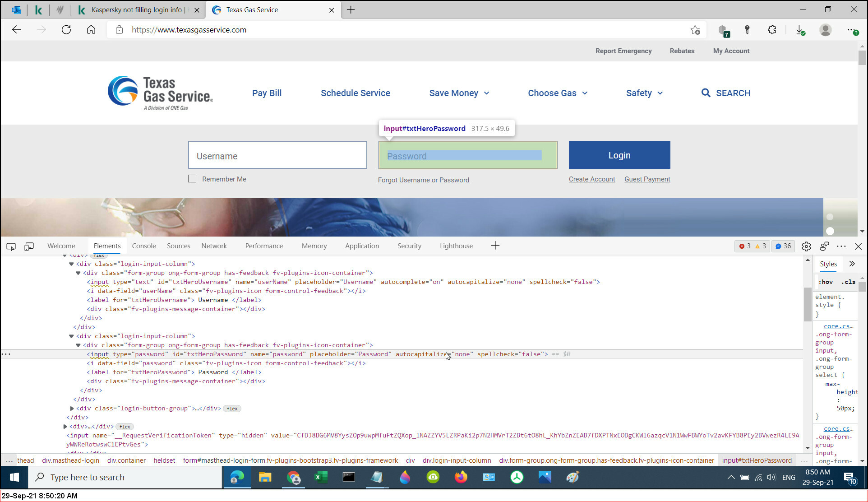
Task: Collapse second login-input-column div
Action: 71,336
